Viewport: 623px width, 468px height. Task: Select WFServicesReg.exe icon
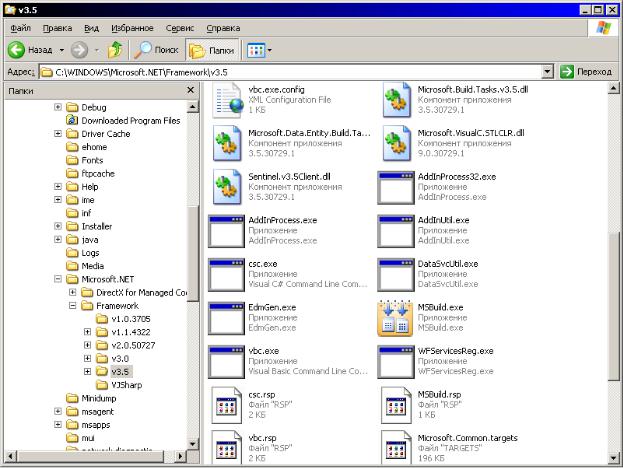396,362
